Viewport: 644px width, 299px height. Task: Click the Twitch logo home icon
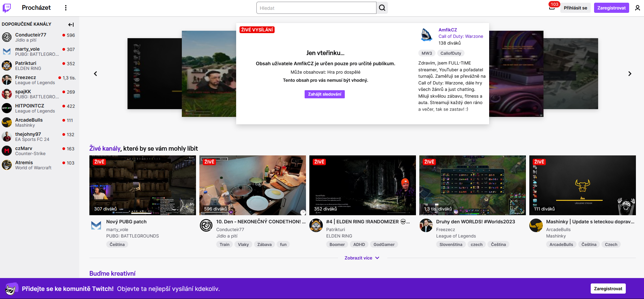(7, 8)
